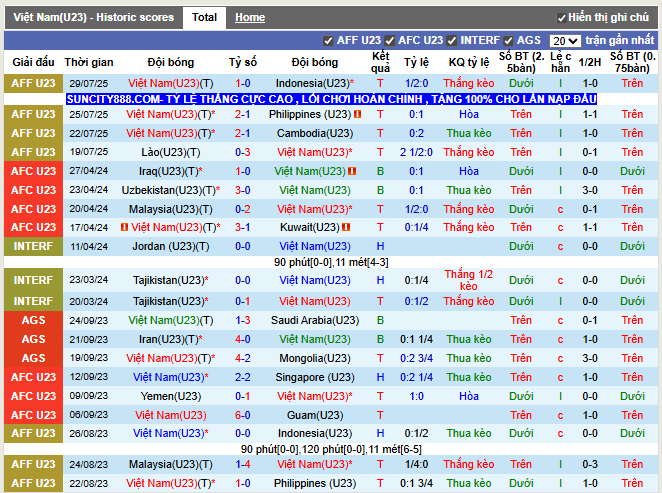Click the 0:2 3/4 odds value
662x493 pixels.
click(416, 358)
